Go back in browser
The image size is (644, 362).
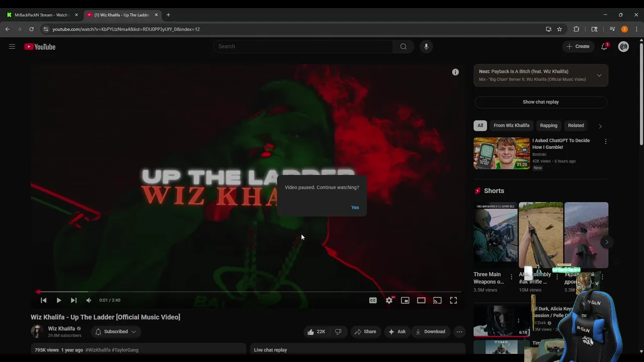8,29
